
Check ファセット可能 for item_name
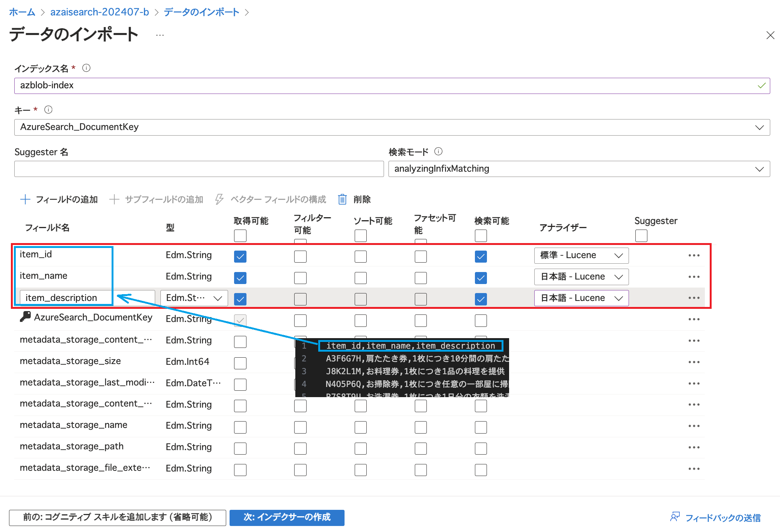point(420,278)
